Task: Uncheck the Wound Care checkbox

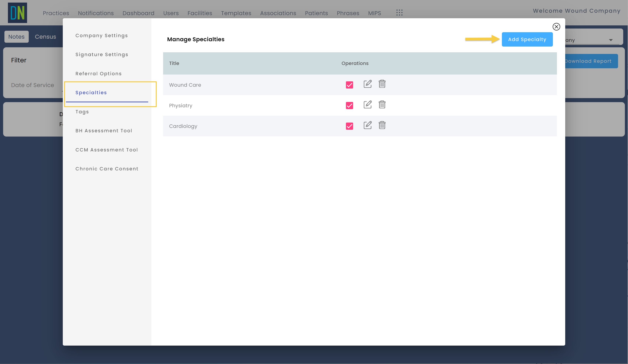Action: (349, 85)
